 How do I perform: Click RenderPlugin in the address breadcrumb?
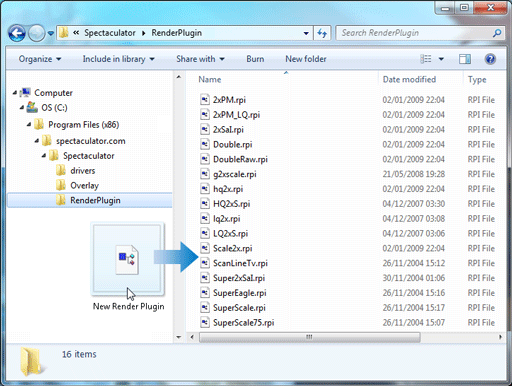pyautogui.click(x=176, y=33)
